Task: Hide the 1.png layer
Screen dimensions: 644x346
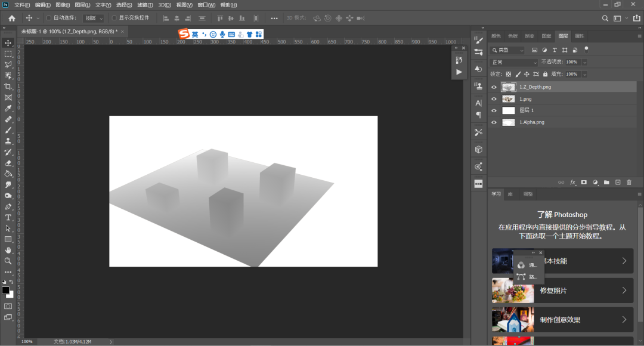Action: (494, 99)
